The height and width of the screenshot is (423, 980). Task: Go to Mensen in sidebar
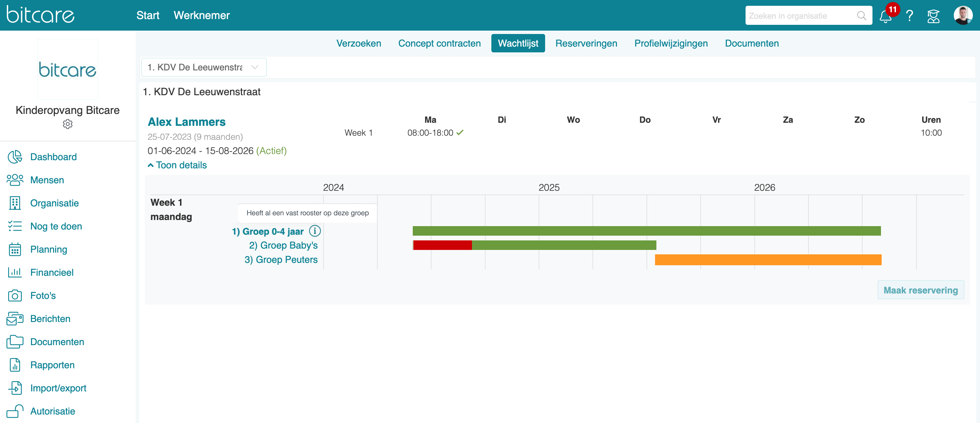pyautogui.click(x=47, y=180)
